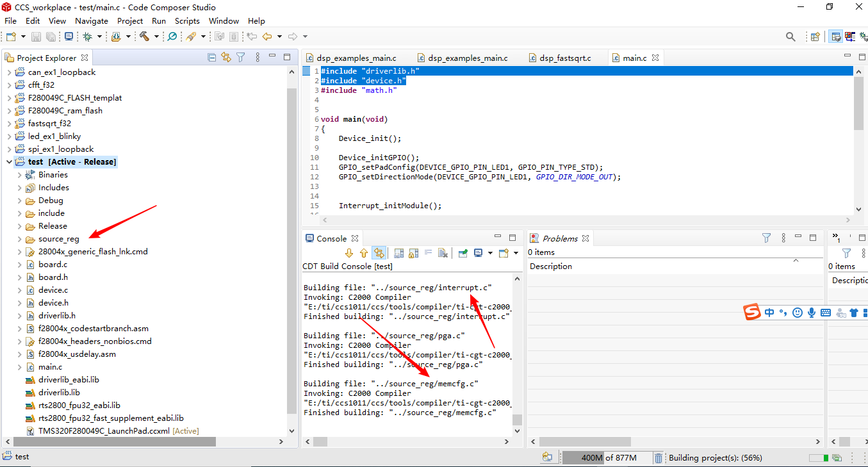Viewport: 868px width, 467px height.
Task: Toggle Link with Editor in Project Explorer
Action: (x=226, y=58)
